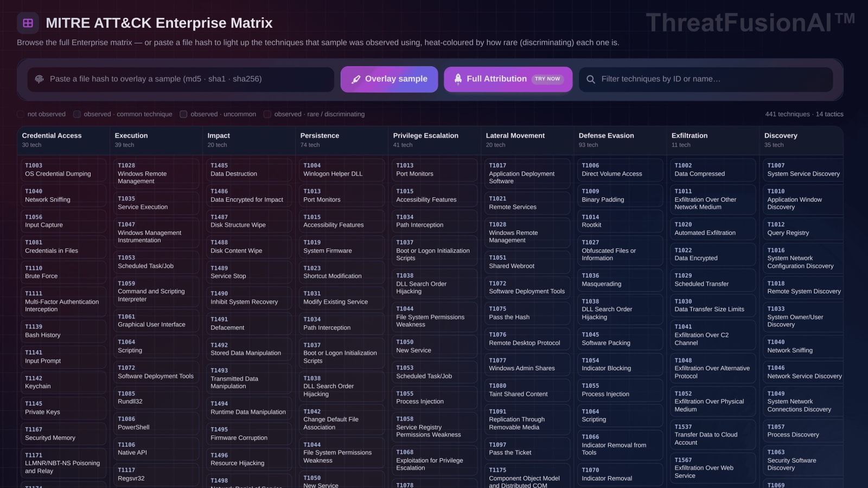
Task: Select the Execution column header
Action: click(156, 140)
